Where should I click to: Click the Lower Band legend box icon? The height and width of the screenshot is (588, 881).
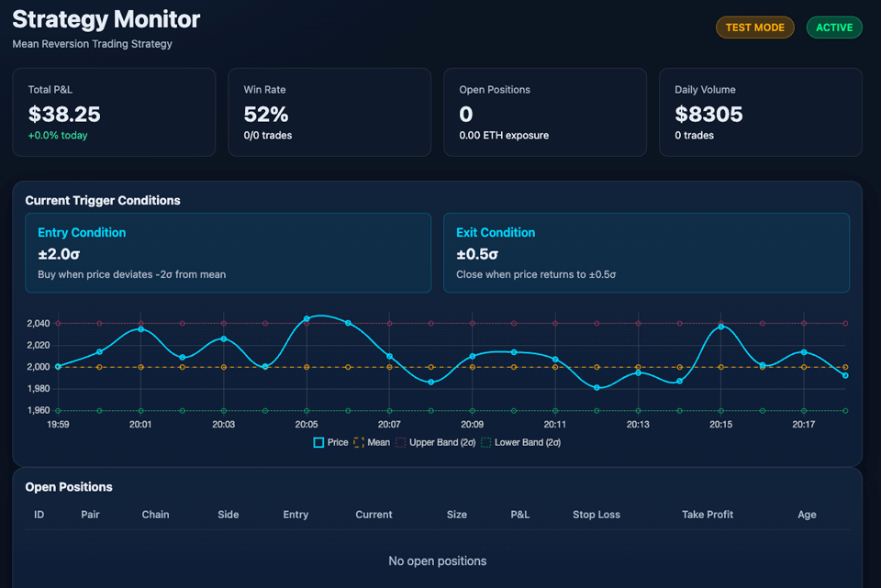(x=485, y=442)
